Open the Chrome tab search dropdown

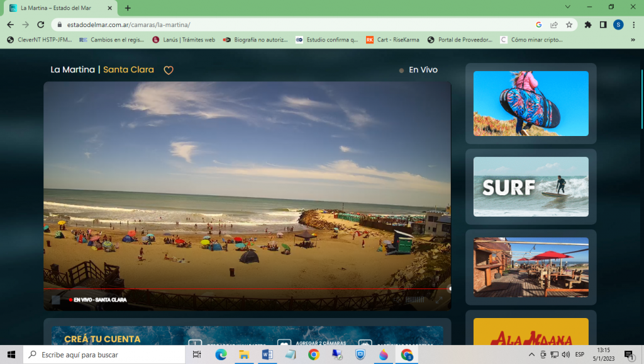pyautogui.click(x=568, y=7)
